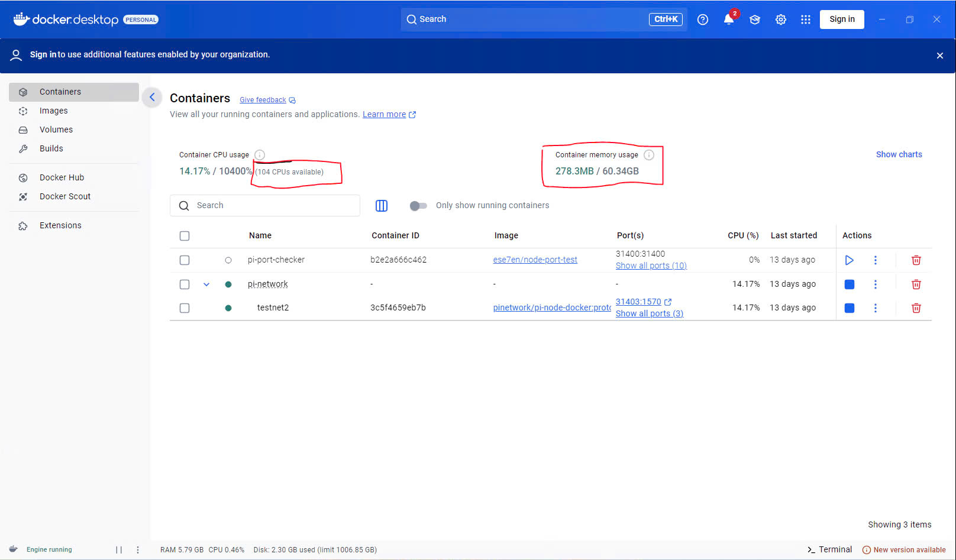This screenshot has height=560, width=956.
Task: Collapse the left sidebar with arrow
Action: (x=152, y=98)
